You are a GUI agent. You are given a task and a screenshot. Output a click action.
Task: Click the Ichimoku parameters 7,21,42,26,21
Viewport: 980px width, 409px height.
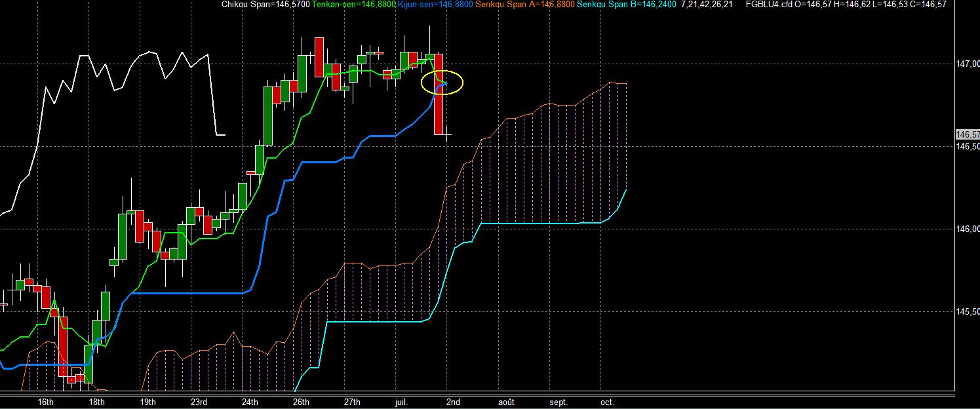[707, 5]
